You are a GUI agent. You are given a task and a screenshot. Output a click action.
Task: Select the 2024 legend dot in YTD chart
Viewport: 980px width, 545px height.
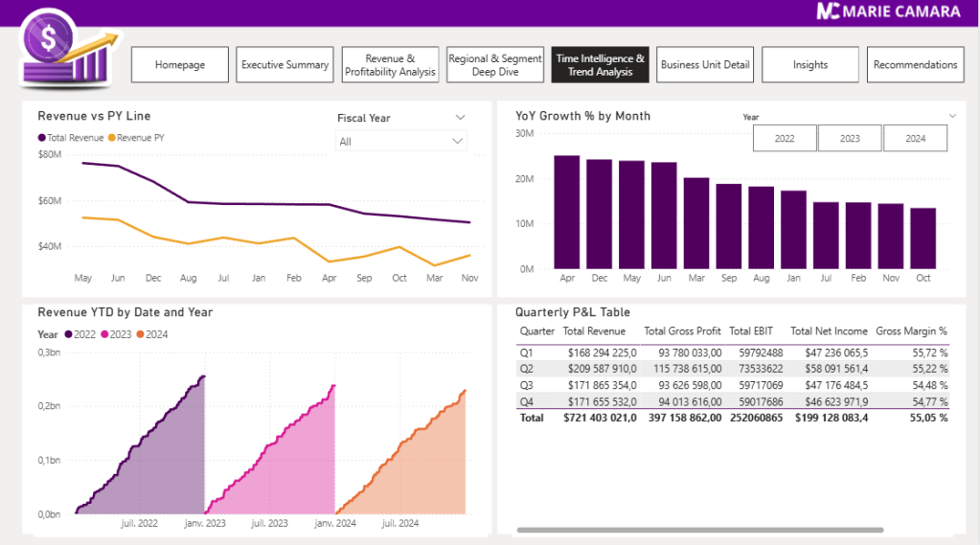click(142, 334)
